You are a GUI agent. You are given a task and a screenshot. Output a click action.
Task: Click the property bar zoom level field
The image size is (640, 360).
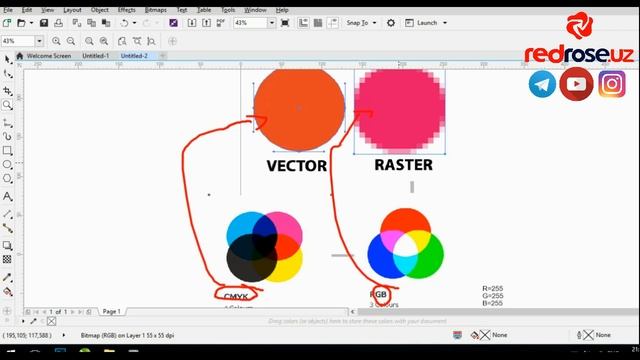[x=18, y=41]
